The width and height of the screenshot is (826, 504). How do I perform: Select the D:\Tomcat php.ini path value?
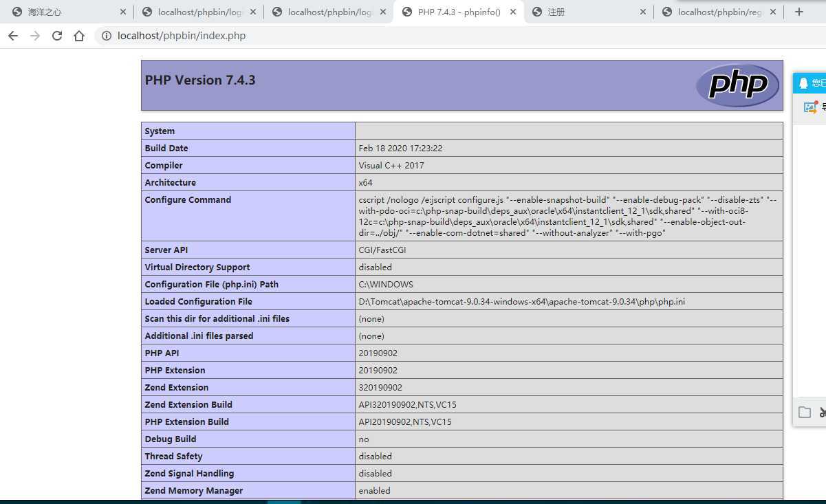[x=522, y=301]
